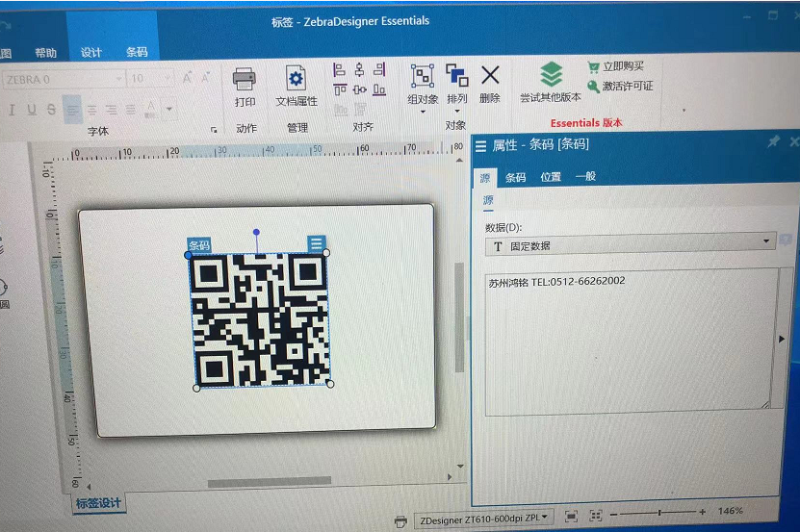This screenshot has width=800, height=532.
Task: Expand the right arrow beside the data box
Action: click(x=781, y=339)
